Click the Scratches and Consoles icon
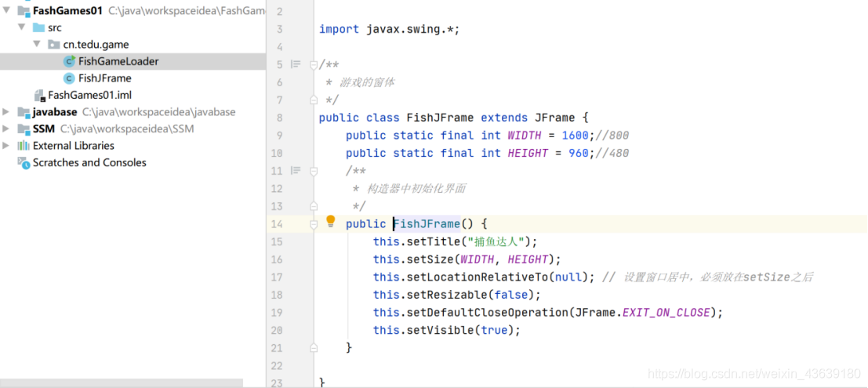This screenshot has width=868, height=388. (x=24, y=163)
